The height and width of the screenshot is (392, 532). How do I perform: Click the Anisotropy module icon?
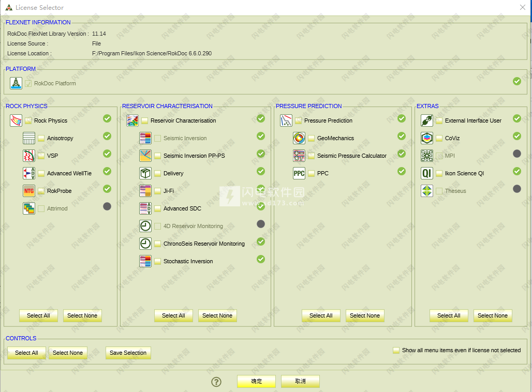coord(29,138)
